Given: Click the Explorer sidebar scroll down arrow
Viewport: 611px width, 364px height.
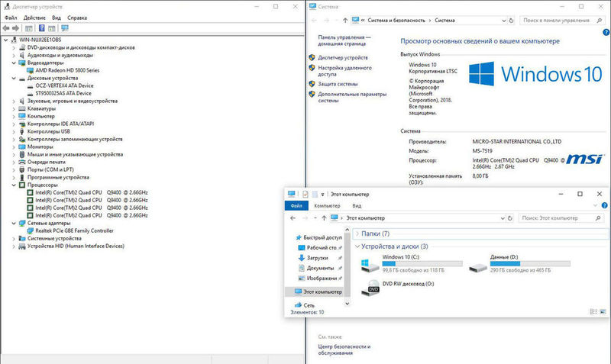Looking at the screenshot, I should [347, 303].
